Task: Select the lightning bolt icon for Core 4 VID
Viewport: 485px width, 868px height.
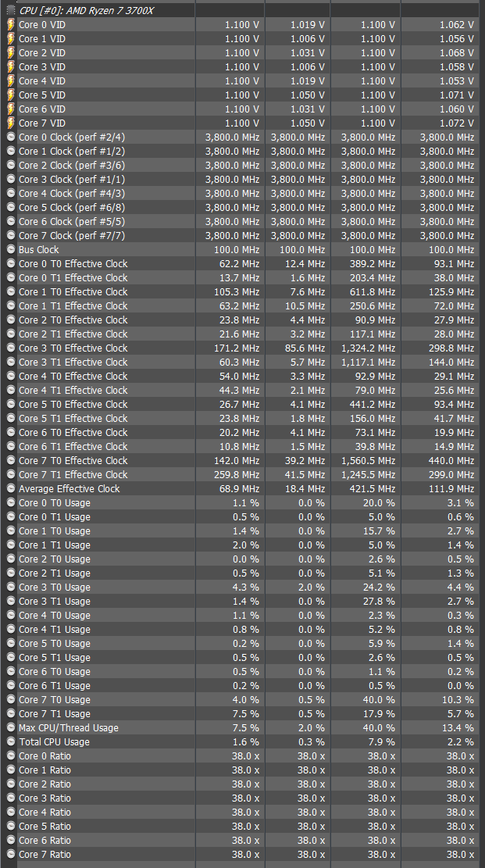Action: [10, 80]
